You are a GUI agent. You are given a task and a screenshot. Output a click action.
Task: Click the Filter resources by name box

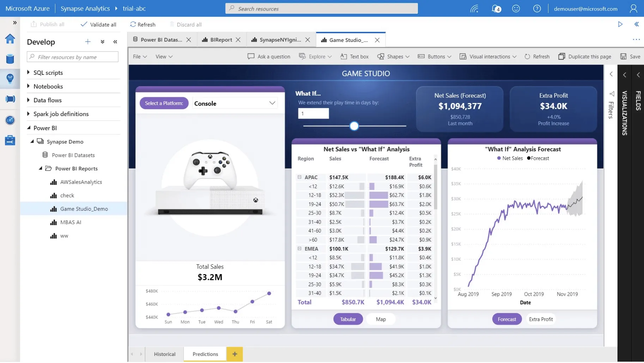pyautogui.click(x=73, y=57)
